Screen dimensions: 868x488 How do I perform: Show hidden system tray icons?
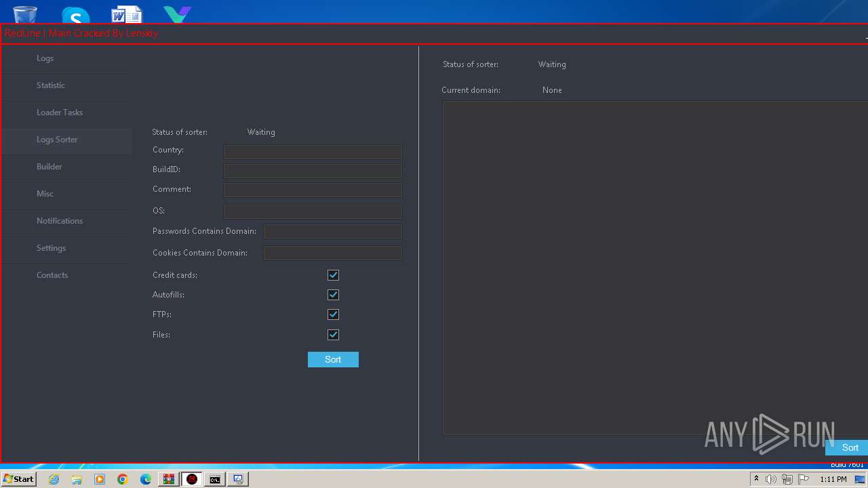click(x=756, y=479)
